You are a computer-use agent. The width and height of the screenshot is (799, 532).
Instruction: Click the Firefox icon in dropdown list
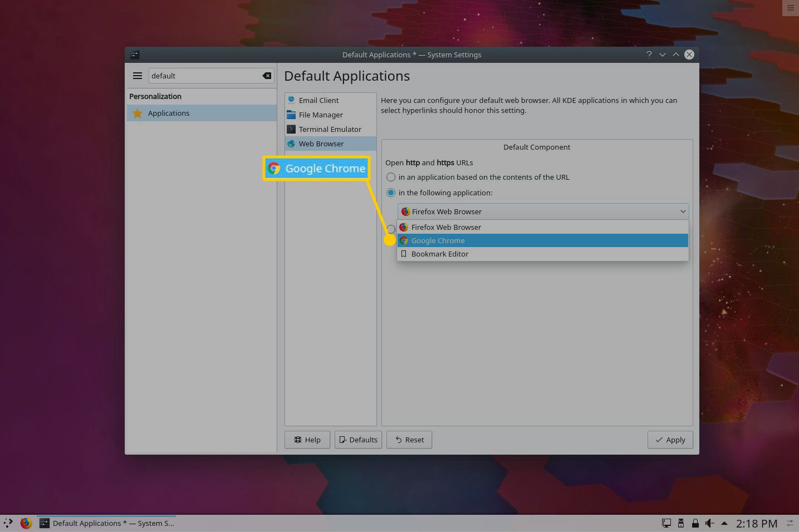click(404, 227)
